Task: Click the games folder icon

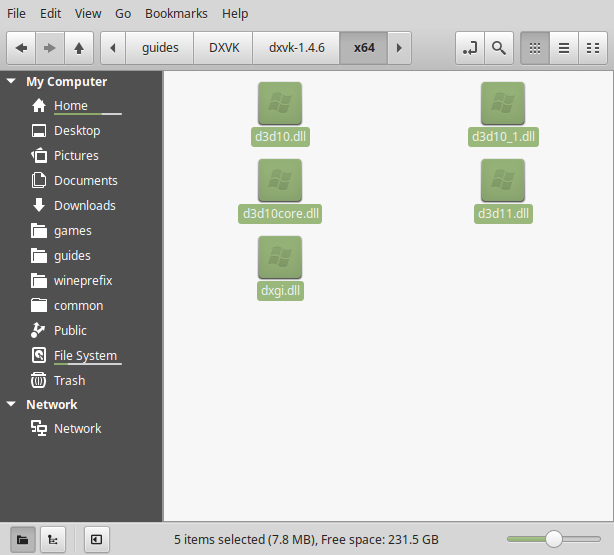Action: [39, 230]
